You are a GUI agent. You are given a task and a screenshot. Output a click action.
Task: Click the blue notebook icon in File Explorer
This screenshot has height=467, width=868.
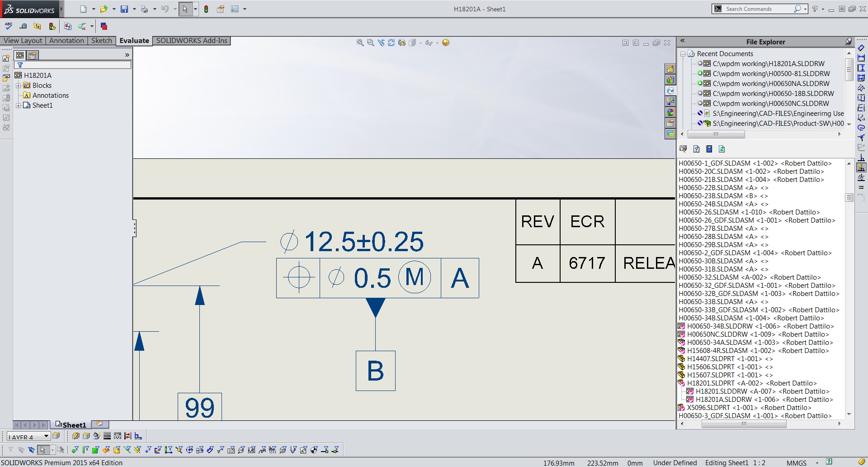point(709,149)
